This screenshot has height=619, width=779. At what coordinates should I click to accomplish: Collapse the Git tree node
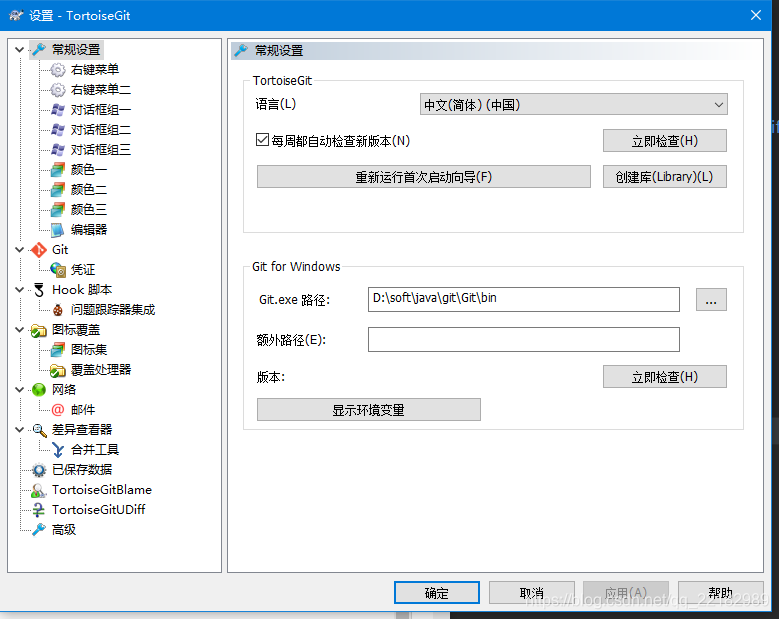click(19, 250)
